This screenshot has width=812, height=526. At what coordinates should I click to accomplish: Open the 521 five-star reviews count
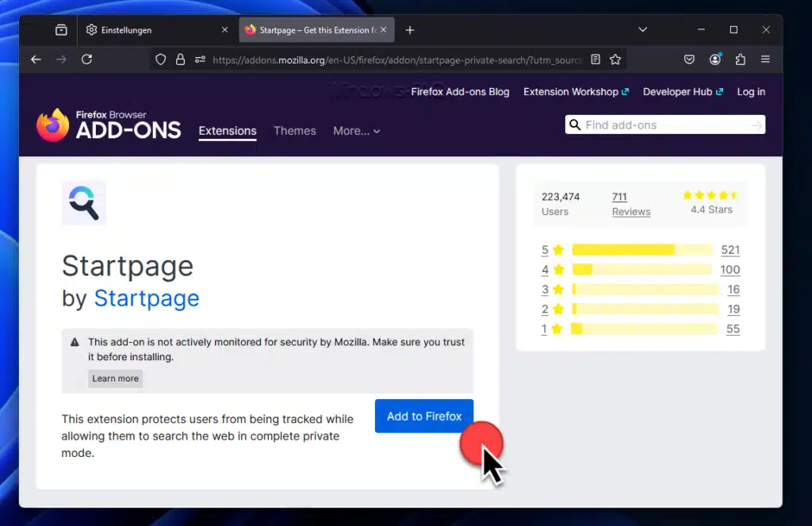point(730,250)
